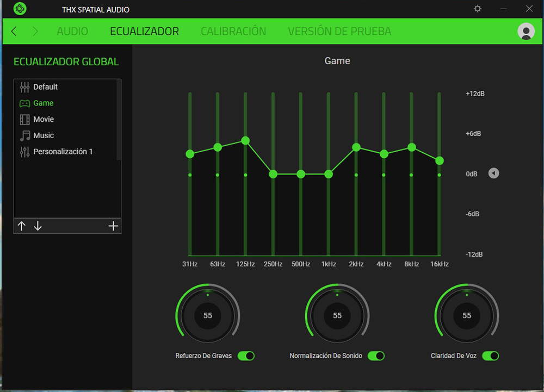544x392 pixels.
Task: Select the VERSIÓN DE PRUEBA option
Action: point(339,31)
